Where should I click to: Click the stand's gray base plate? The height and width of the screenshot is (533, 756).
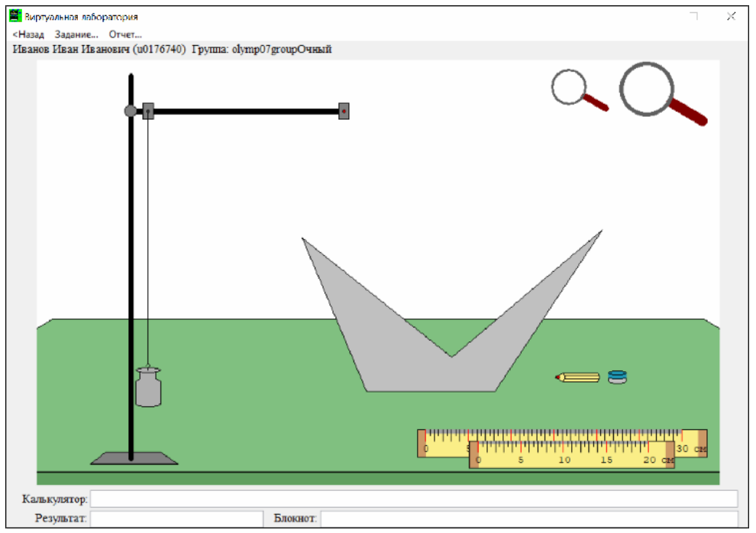134,458
